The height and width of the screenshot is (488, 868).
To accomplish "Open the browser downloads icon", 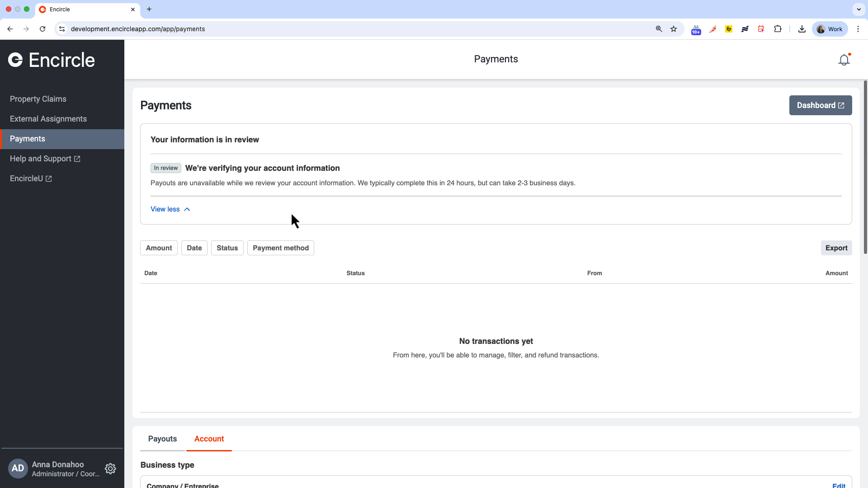I will tap(802, 29).
